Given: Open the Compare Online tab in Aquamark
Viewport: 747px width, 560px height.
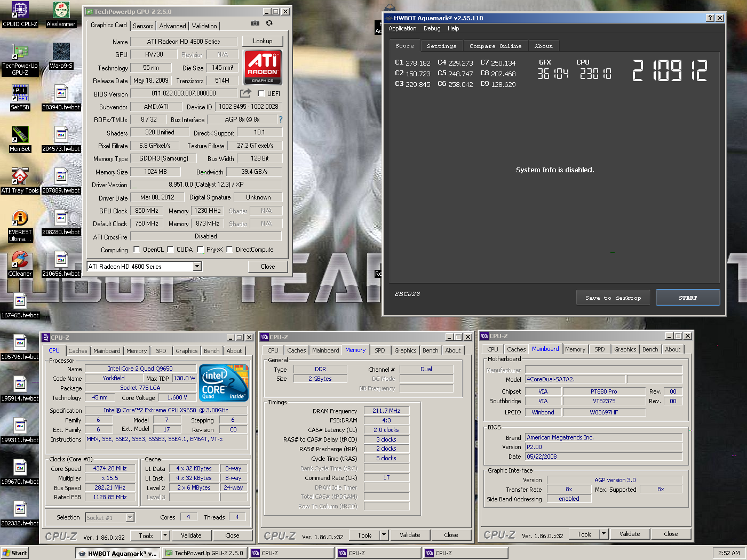Looking at the screenshot, I should click(496, 46).
